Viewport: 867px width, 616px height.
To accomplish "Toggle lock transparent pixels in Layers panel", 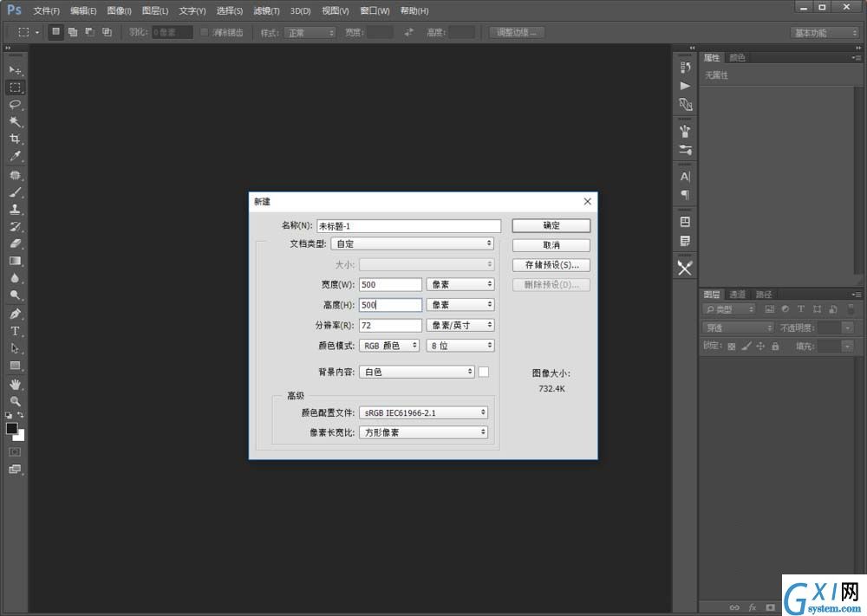I will coord(732,347).
